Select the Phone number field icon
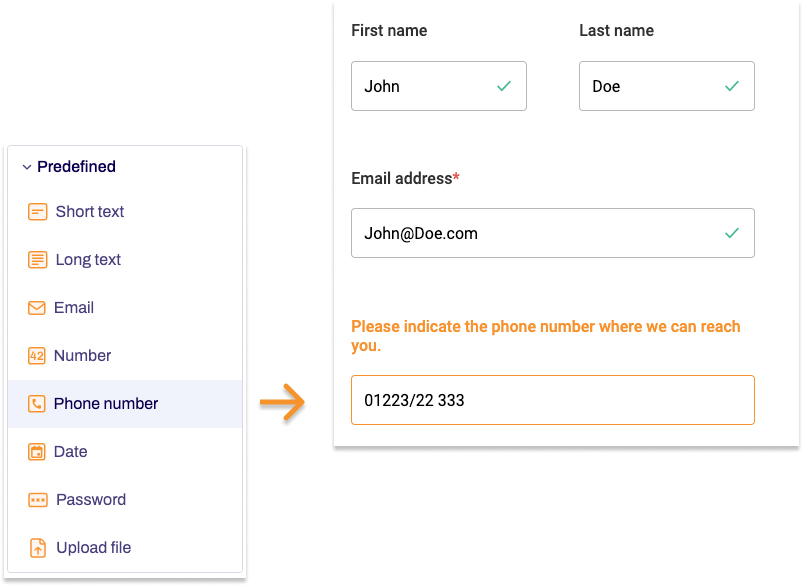Image resolution: width=803 pixels, height=586 pixels. 37,403
